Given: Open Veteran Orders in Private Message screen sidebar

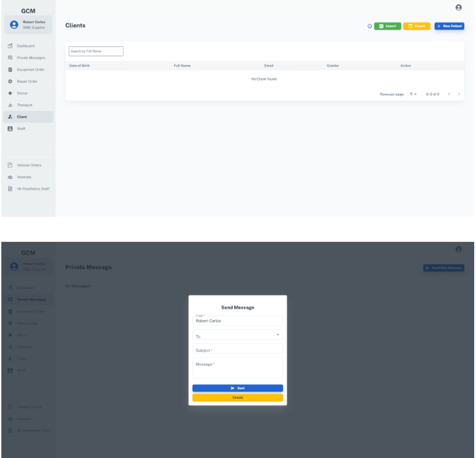Looking at the screenshot, I should (28, 407).
